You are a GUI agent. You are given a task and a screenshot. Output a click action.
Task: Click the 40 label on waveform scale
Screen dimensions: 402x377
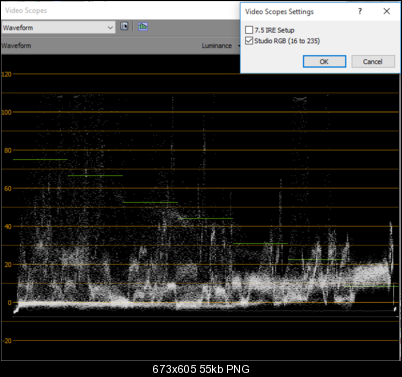coord(8,227)
